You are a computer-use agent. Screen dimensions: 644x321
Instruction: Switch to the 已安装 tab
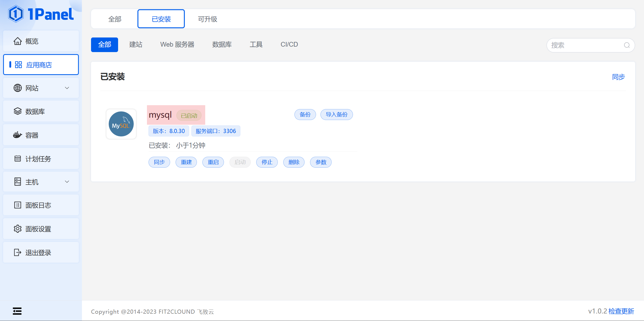[x=161, y=19]
